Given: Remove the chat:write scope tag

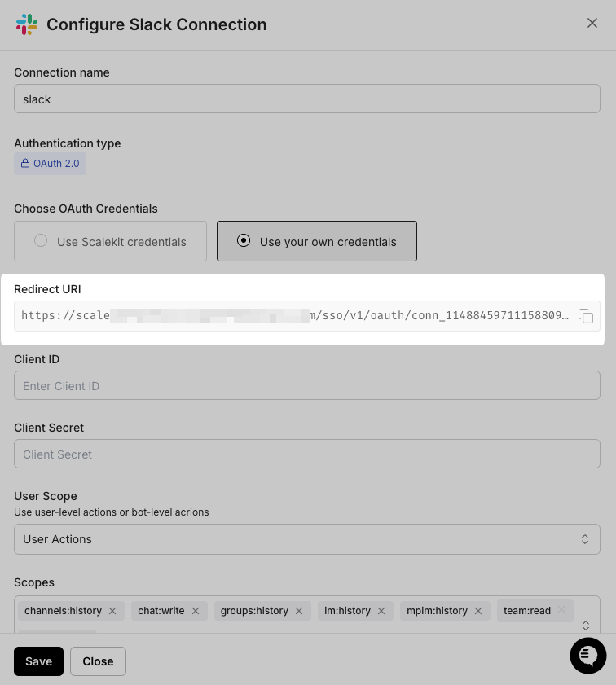Looking at the screenshot, I should click(196, 611).
